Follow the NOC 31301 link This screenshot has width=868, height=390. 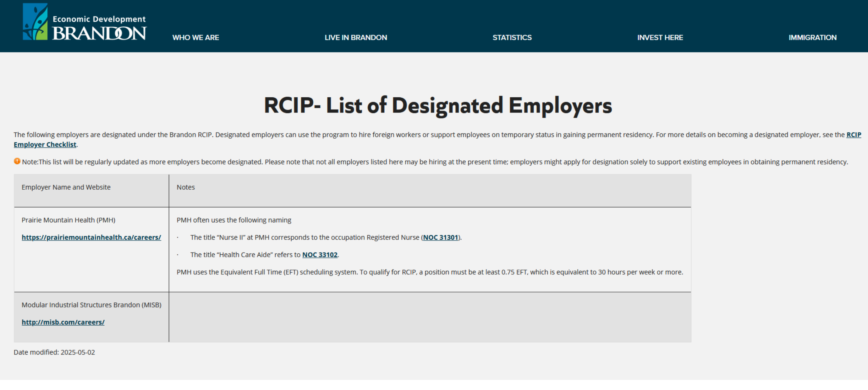440,237
